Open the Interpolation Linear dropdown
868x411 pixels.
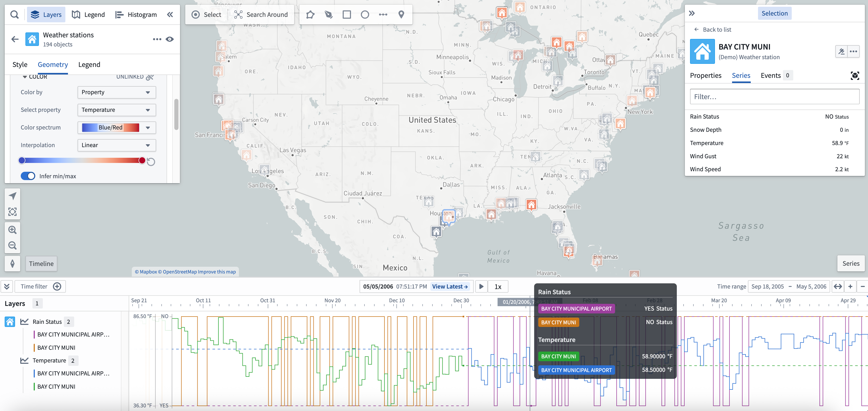pyautogui.click(x=116, y=145)
